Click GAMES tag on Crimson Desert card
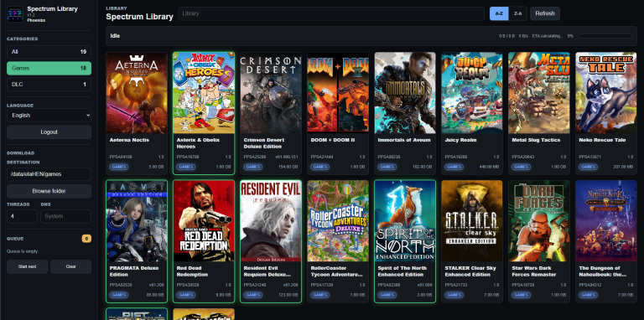The image size is (644, 320). point(253,167)
